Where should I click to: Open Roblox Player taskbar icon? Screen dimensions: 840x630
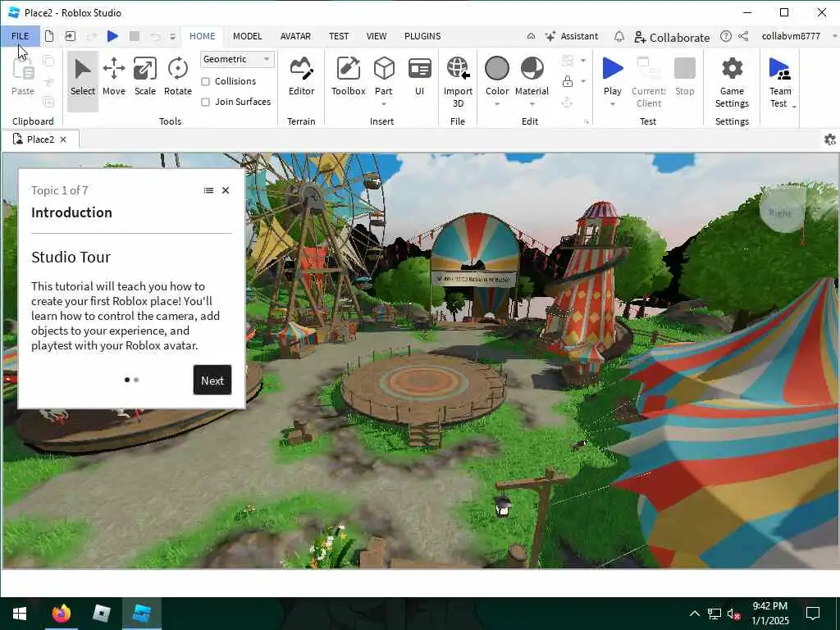click(101, 614)
